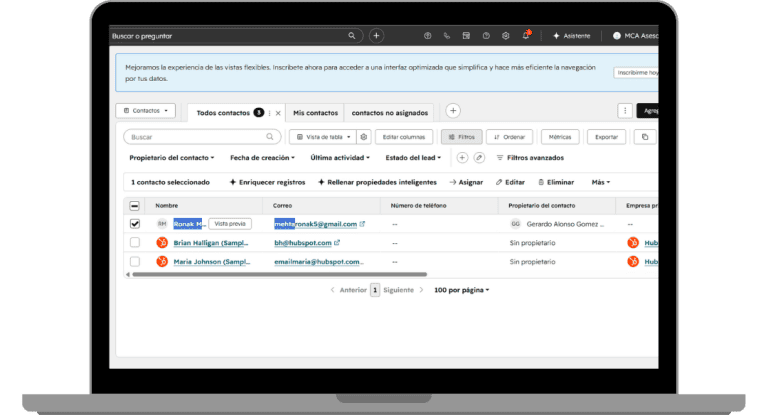768x415 pixels.
Task: Click the icon left of the settings gear
Action: click(486, 36)
